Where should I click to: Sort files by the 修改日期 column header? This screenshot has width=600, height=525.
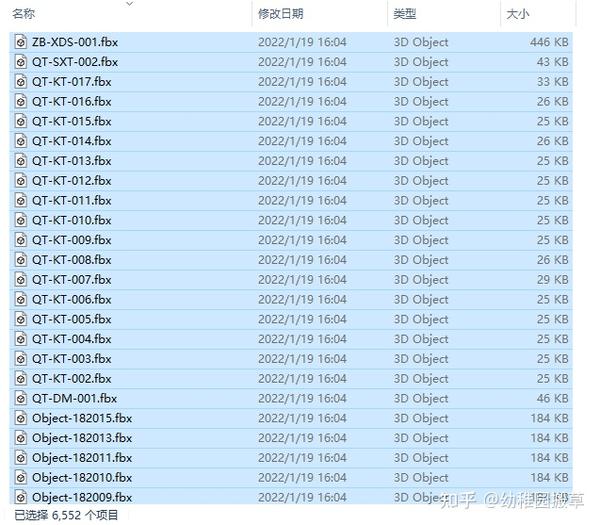tap(280, 14)
